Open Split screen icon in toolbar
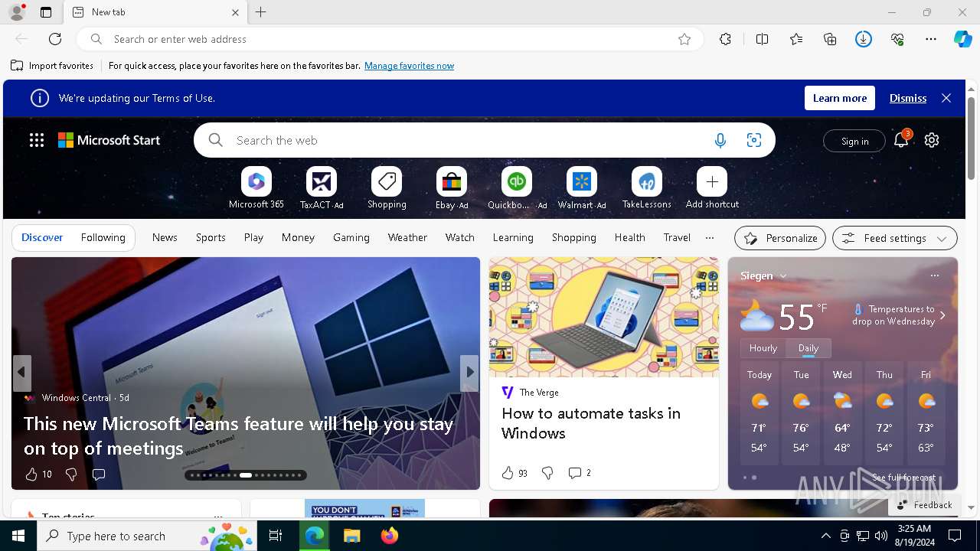This screenshot has width=980, height=551. tap(762, 39)
